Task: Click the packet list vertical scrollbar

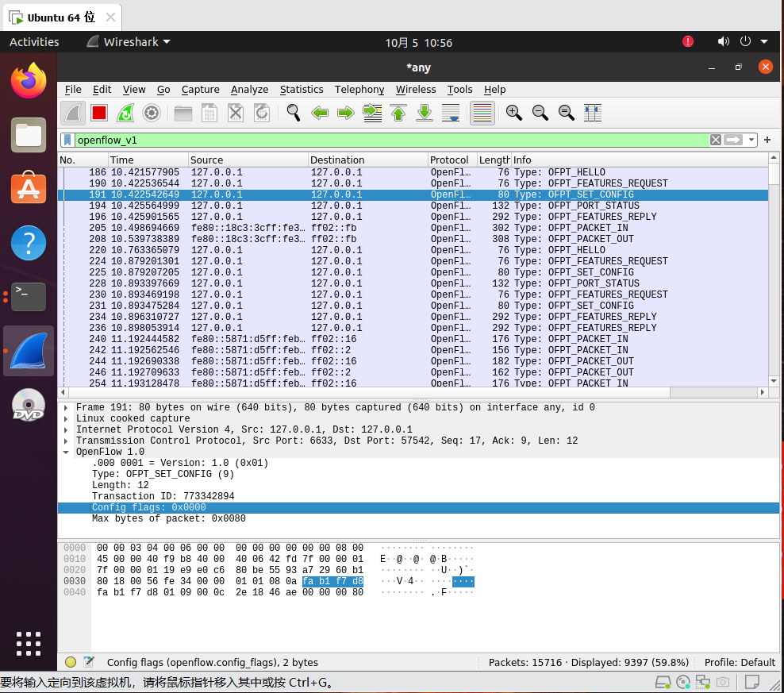Action: [x=774, y=270]
